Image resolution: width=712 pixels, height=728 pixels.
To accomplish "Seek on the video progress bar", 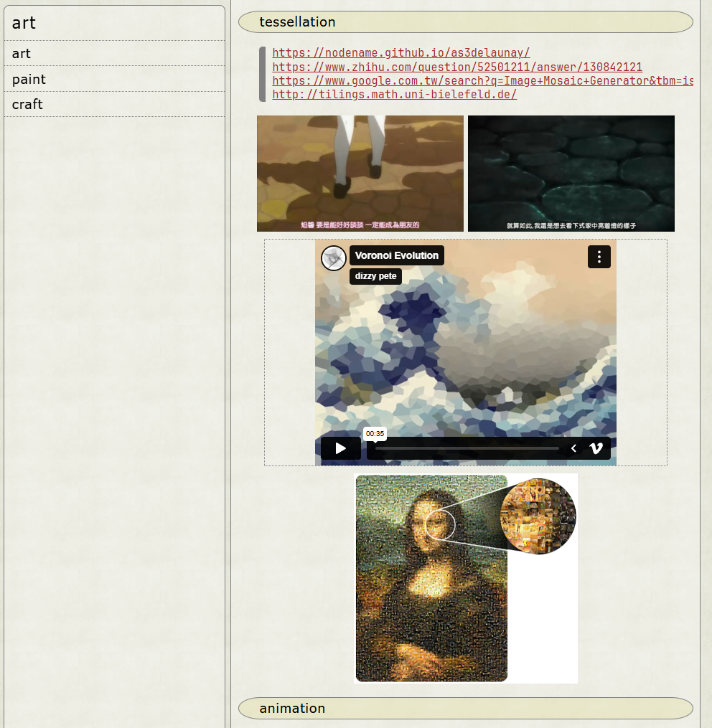I will coord(467,448).
